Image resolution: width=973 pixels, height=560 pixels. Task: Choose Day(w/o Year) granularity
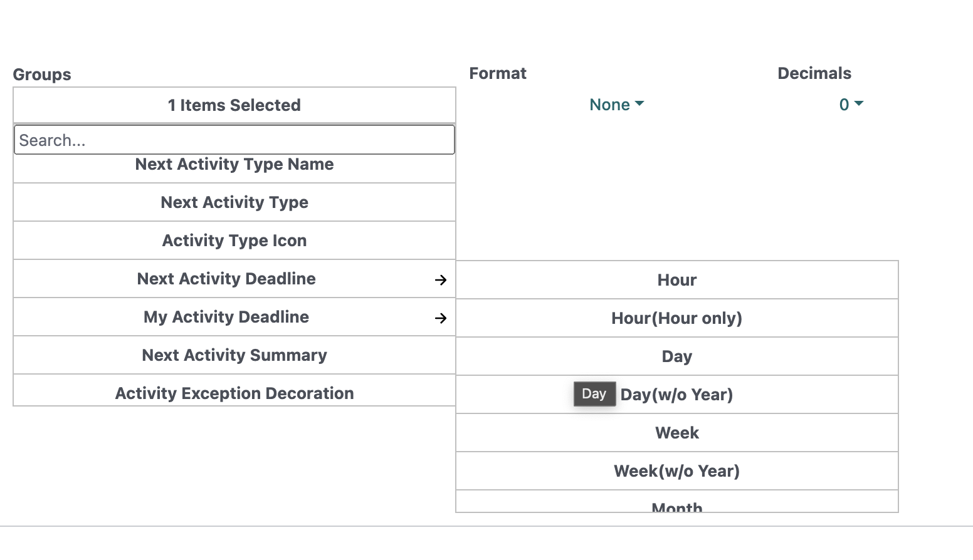[x=677, y=395]
